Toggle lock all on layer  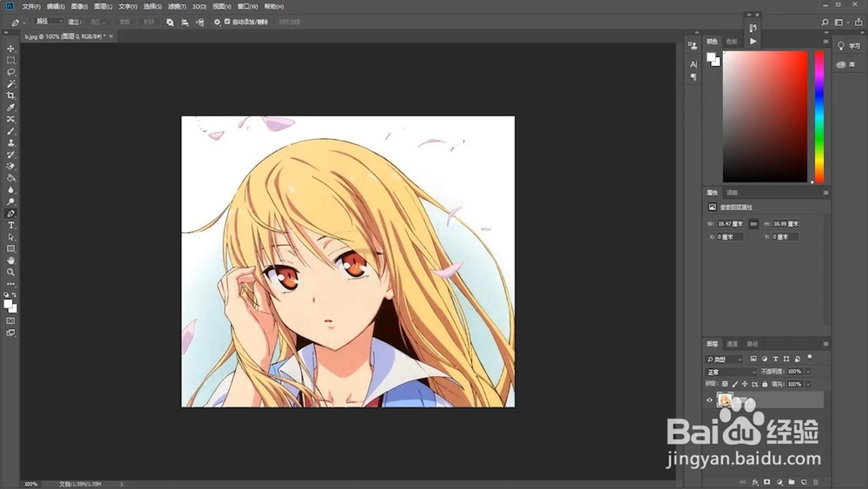(765, 384)
